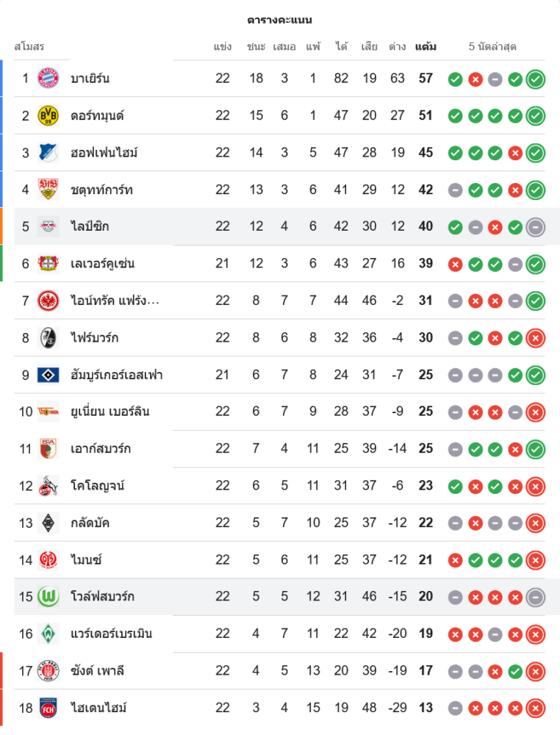
Task: Click the orange qualification bar beside ไลป์ซิก
Action: click(1, 226)
